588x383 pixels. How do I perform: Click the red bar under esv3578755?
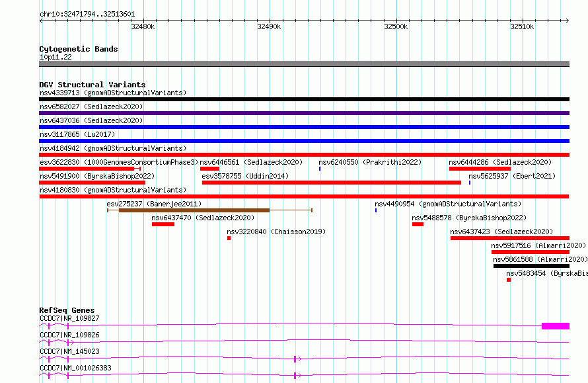click(332, 183)
